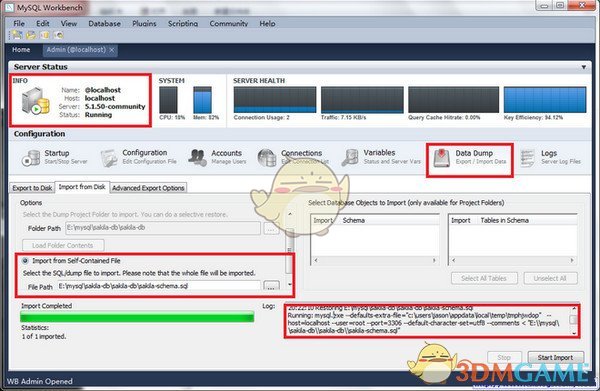Viewport: 600px width, 391px height.
Task: Click the Import column header in Schema list
Action: [x=323, y=220]
